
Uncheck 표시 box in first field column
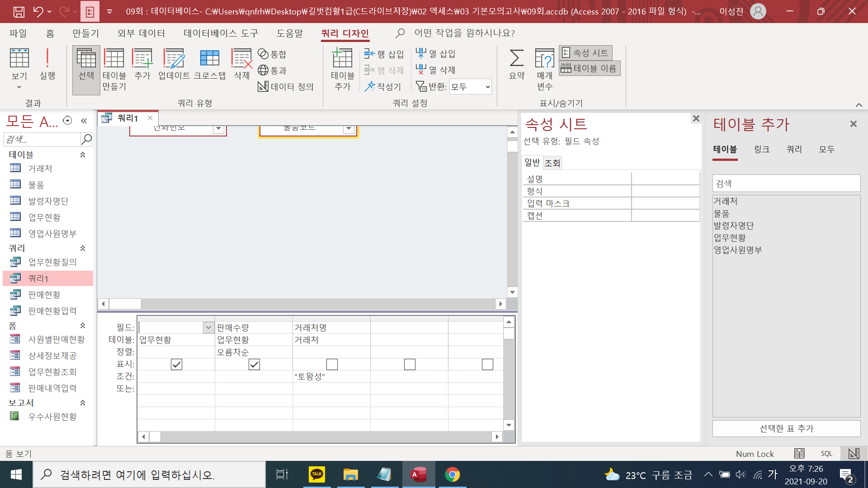point(176,364)
